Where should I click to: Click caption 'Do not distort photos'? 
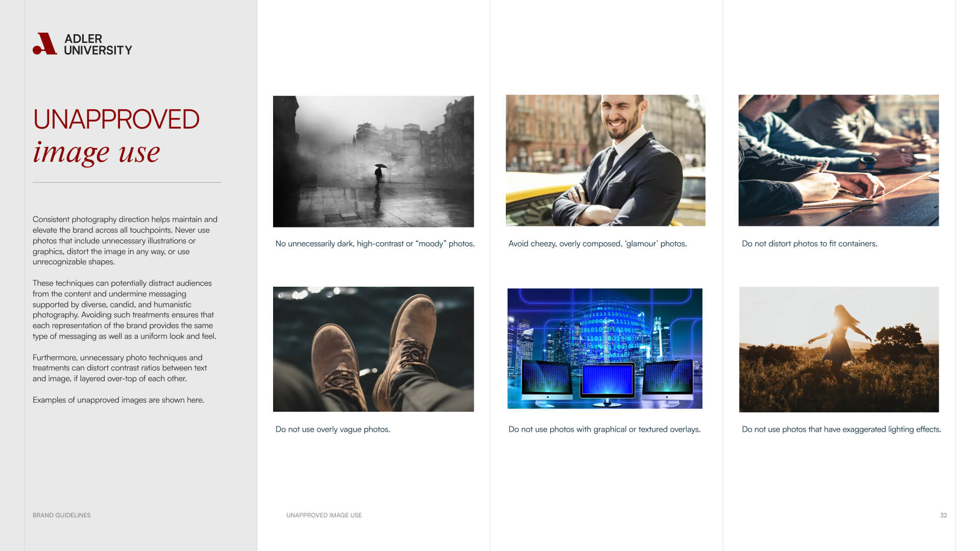809,244
